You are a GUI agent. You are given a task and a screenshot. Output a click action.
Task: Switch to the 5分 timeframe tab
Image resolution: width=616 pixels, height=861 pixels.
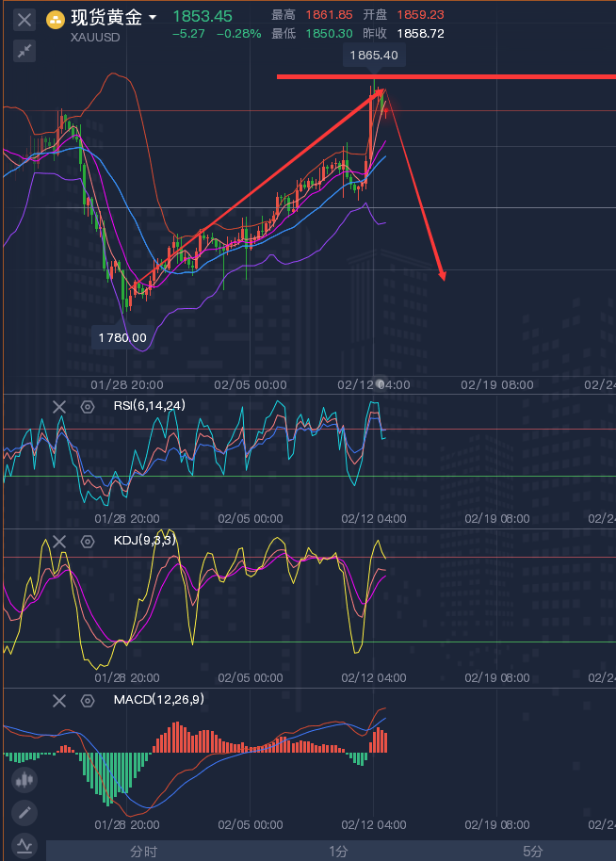coord(533,851)
